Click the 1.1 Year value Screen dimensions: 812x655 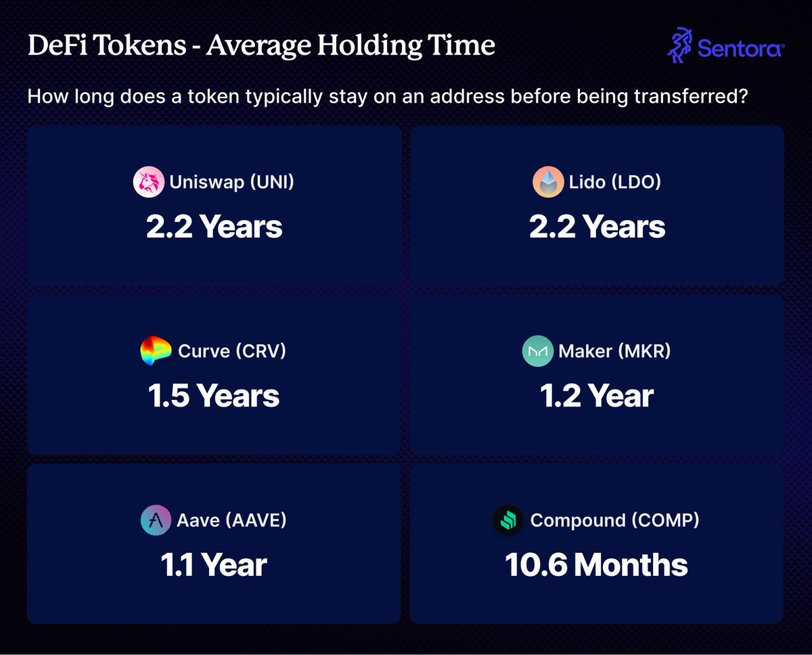point(214,565)
